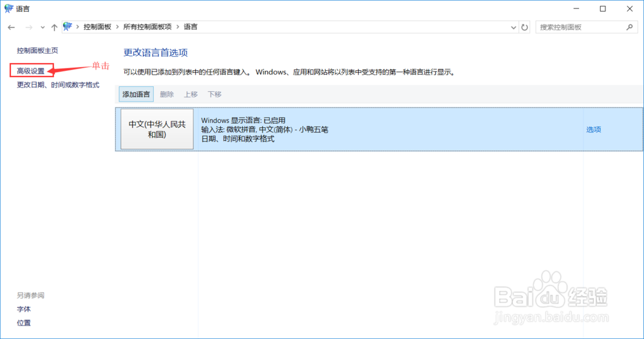644x339 pixels.
Task: Select the 中文(中华人民共和国) language tile
Action: pyautogui.click(x=157, y=129)
